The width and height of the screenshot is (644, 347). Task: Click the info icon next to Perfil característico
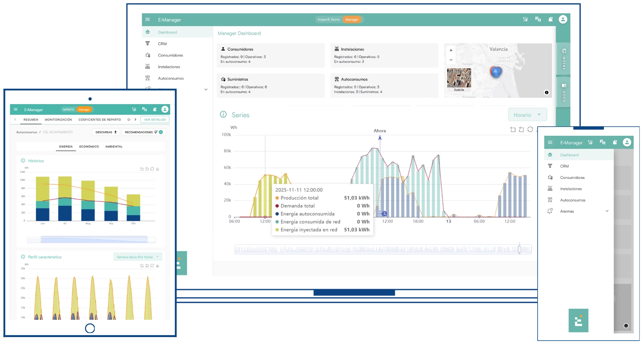tap(23, 257)
